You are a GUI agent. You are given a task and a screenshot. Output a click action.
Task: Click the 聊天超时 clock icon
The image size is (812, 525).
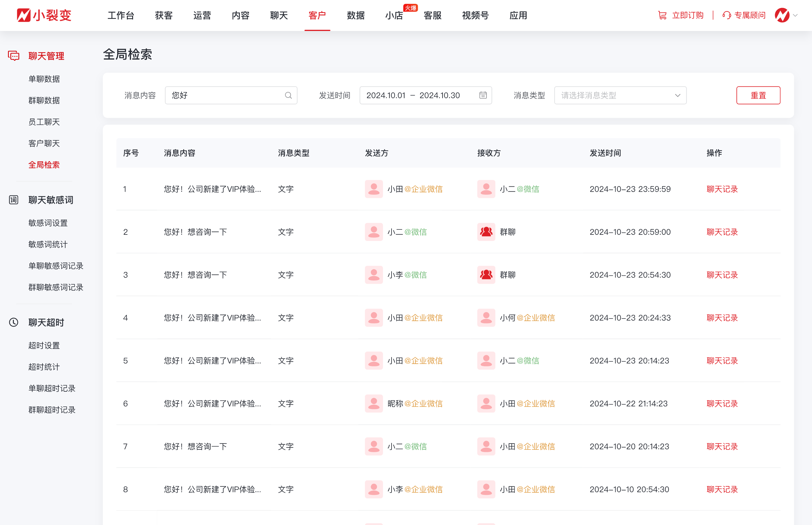tap(14, 322)
